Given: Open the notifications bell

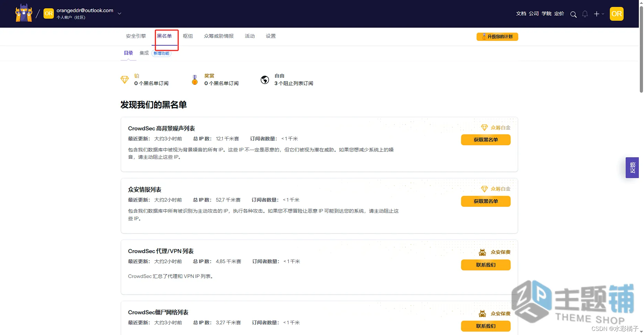Looking at the screenshot, I should tap(585, 14).
